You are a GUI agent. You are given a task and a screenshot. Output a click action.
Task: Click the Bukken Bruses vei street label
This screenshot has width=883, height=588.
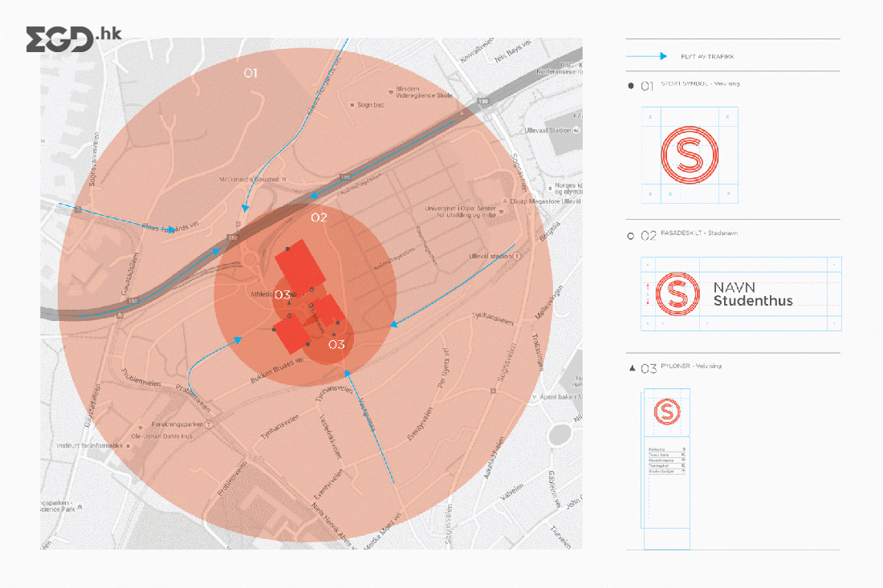[276, 371]
